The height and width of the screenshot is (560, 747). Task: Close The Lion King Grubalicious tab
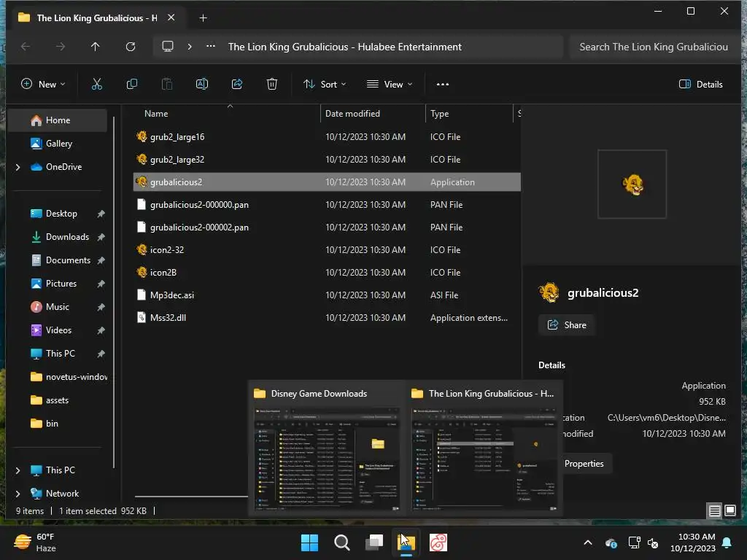(171, 17)
